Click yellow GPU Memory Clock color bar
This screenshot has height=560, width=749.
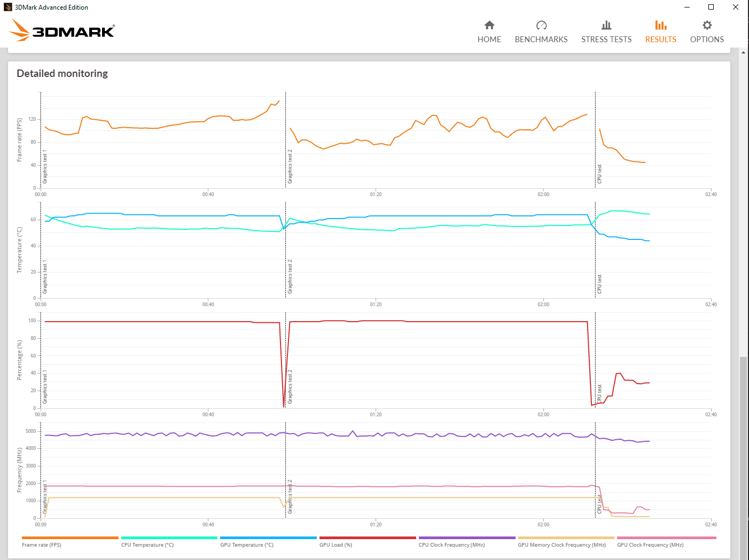566,538
